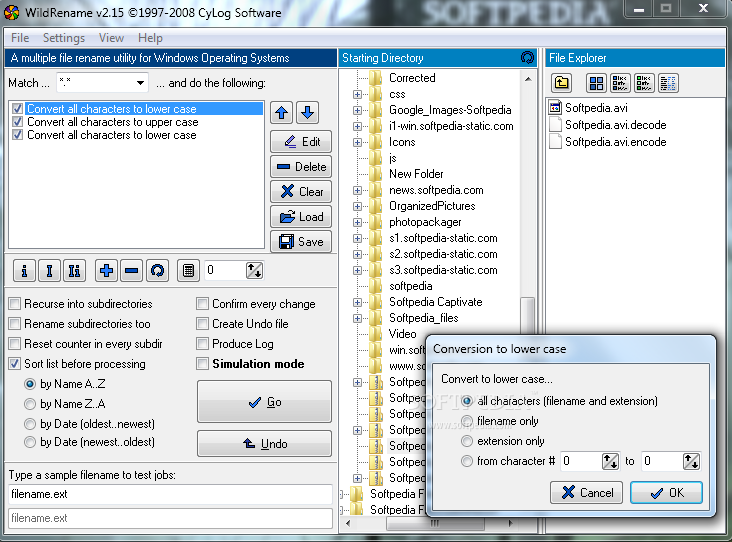The height and width of the screenshot is (542, 732).
Task: Clear all jobs
Action: pos(301,192)
